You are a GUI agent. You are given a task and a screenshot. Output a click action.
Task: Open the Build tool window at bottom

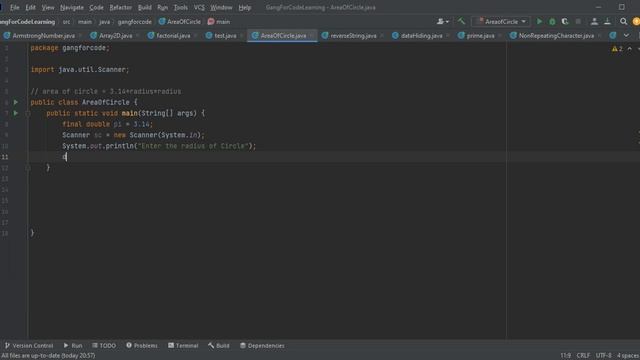click(218, 346)
